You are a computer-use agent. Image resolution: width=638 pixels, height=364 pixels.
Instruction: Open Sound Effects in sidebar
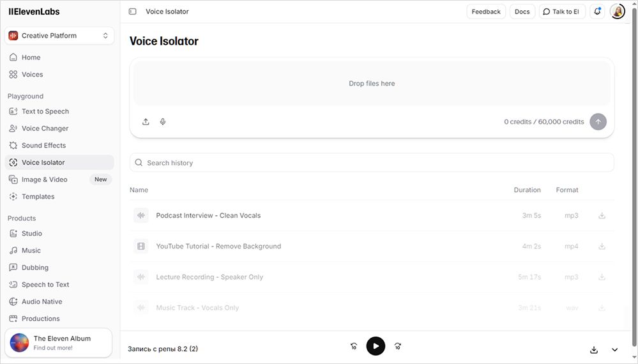[x=43, y=146]
